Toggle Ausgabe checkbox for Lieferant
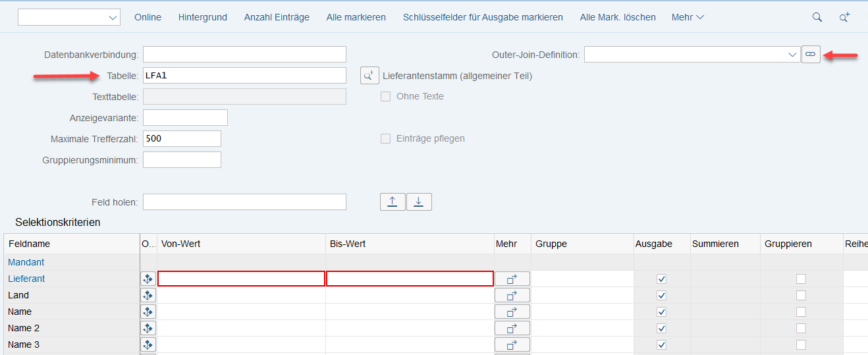868x355 pixels. (x=661, y=279)
